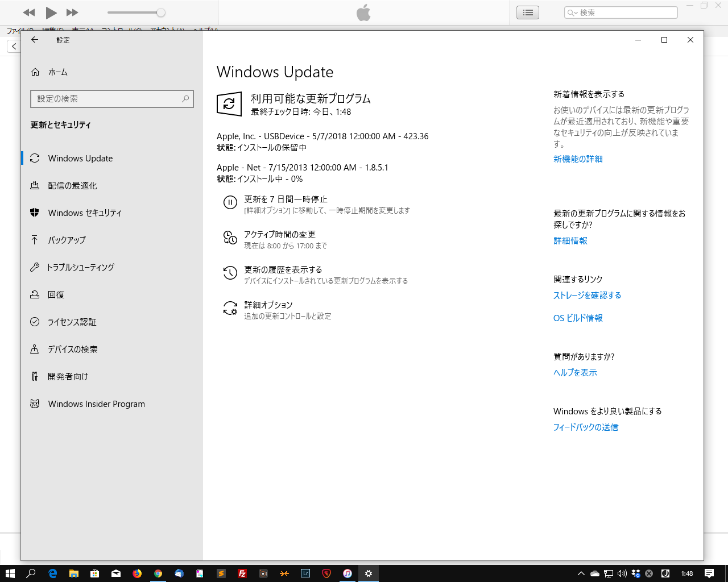Open 詳細オプション for updates
This screenshot has height=582, width=728.
coord(277,310)
